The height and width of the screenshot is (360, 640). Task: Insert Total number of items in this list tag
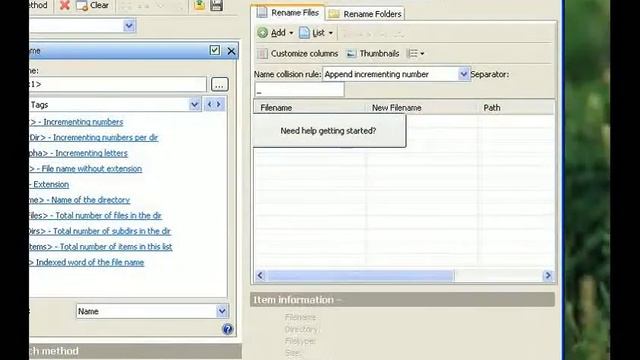pos(101,247)
